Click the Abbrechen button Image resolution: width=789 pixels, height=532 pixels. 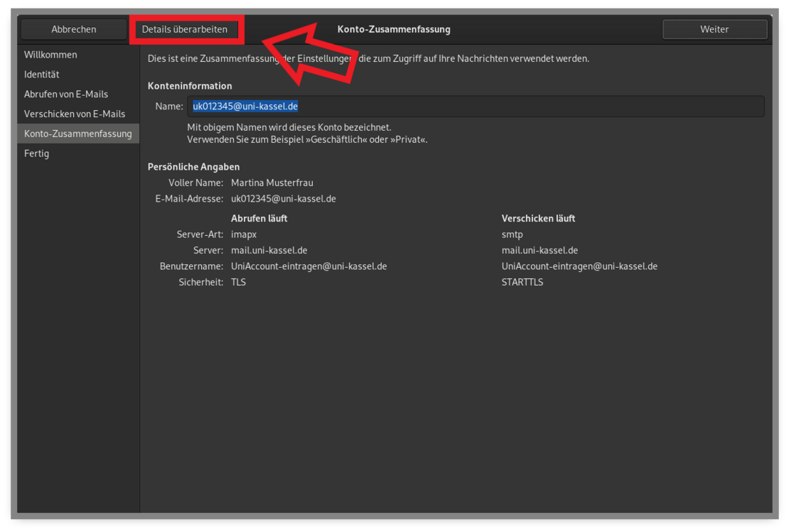(73, 29)
